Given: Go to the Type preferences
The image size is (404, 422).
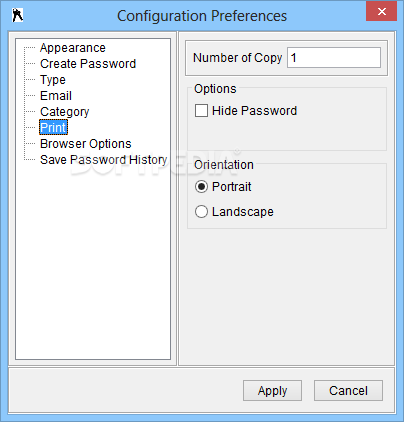Looking at the screenshot, I should (53, 80).
